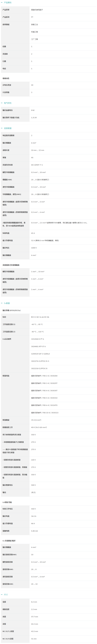Select the bridge FBS 4-8 / 3030307
Viewport: 97px width, 644px height.
pyautogui.click(x=44, y=391)
